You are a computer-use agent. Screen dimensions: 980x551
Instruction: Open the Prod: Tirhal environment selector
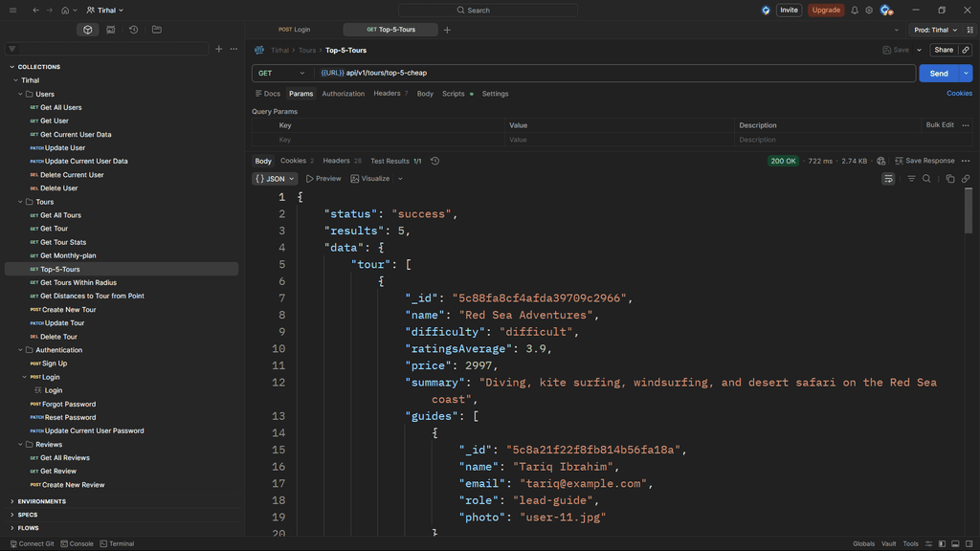tap(935, 30)
